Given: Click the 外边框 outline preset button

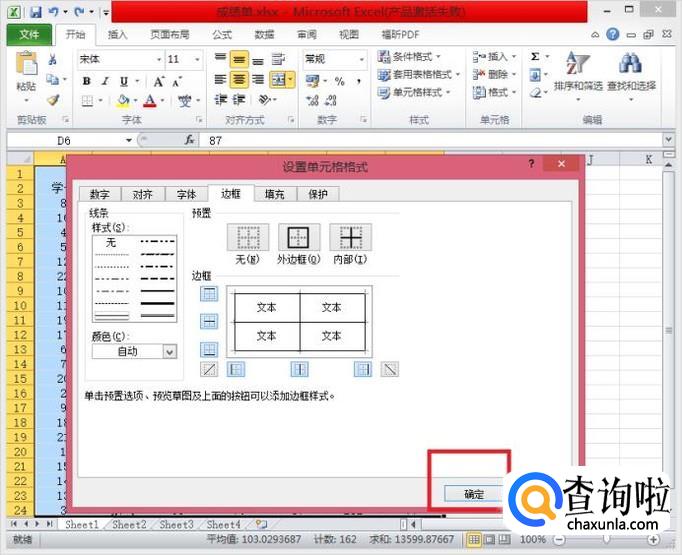Looking at the screenshot, I should pyautogui.click(x=299, y=237).
